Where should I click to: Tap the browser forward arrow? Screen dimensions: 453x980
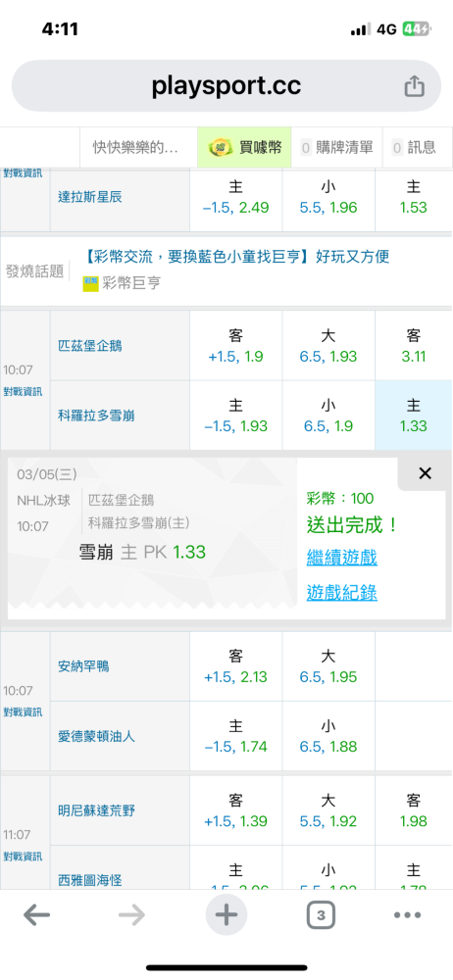131,915
